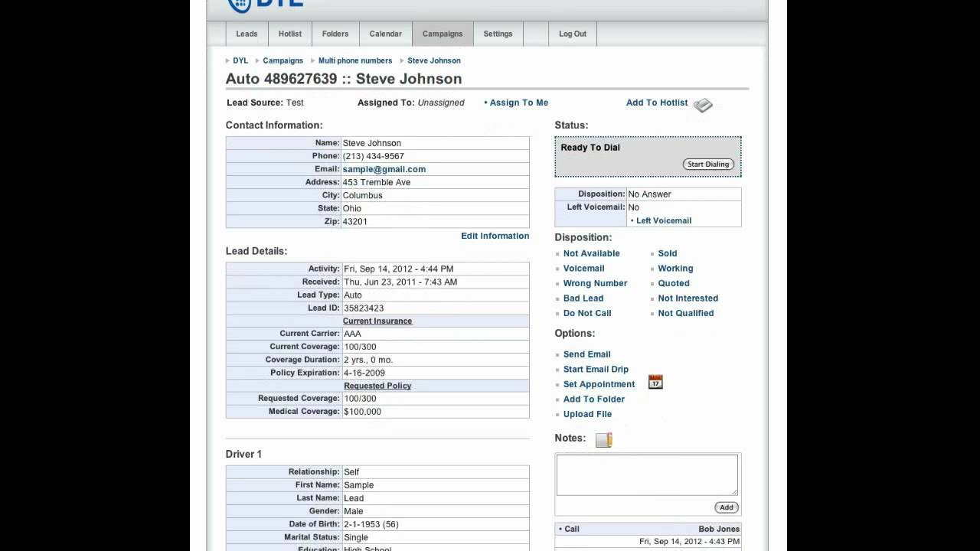Image resolution: width=980 pixels, height=551 pixels.
Task: Click the Requested Policy heading
Action: (377, 386)
